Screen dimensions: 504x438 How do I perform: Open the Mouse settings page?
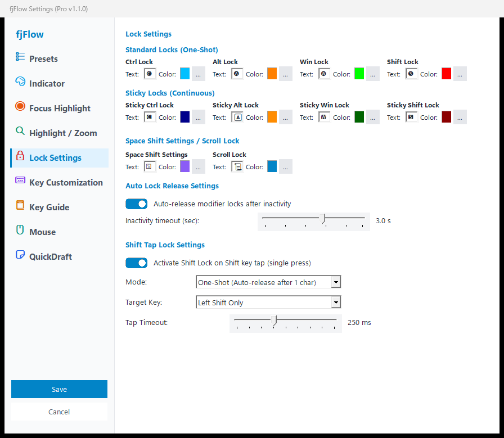coord(60,232)
